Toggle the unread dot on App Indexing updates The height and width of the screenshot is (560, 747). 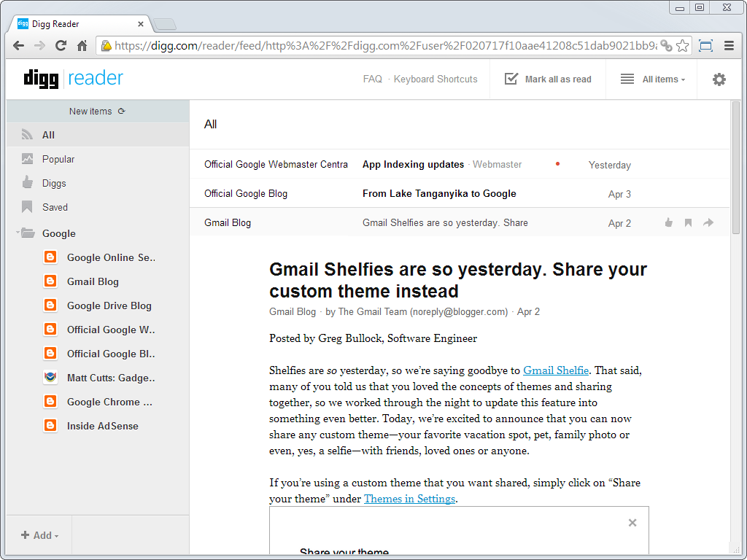click(x=557, y=164)
